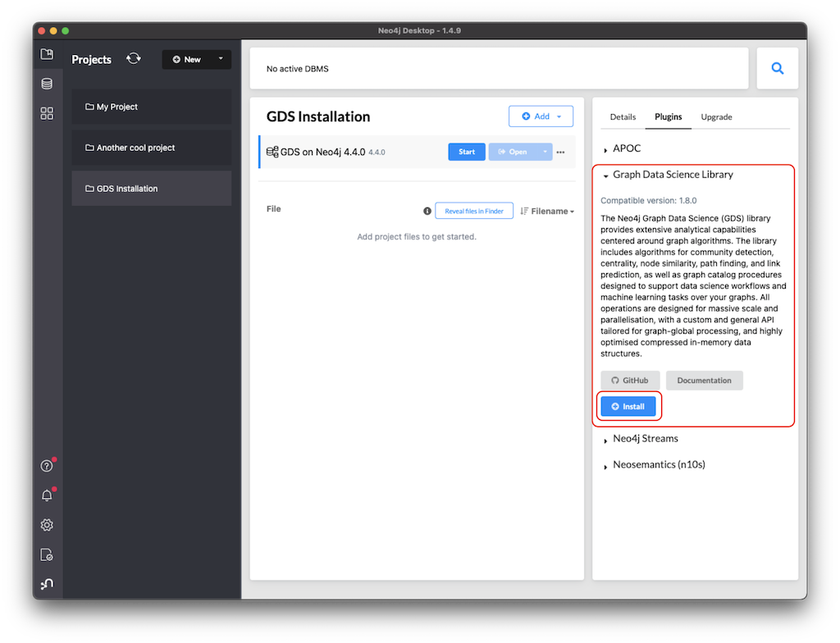
Task: Open the Add dropdown arrow
Action: (x=560, y=116)
